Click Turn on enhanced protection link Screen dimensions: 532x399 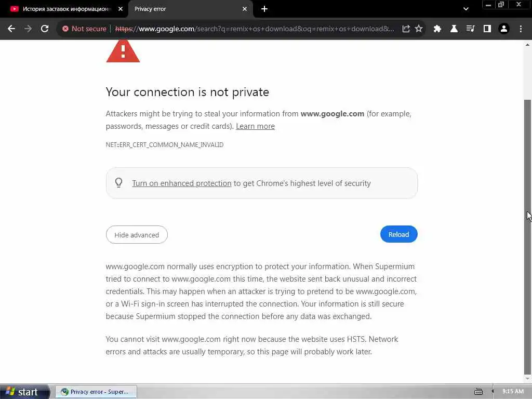tap(181, 183)
